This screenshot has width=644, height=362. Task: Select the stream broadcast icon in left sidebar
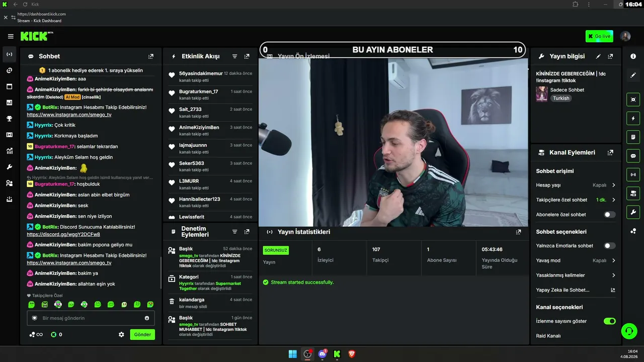pos(9,54)
